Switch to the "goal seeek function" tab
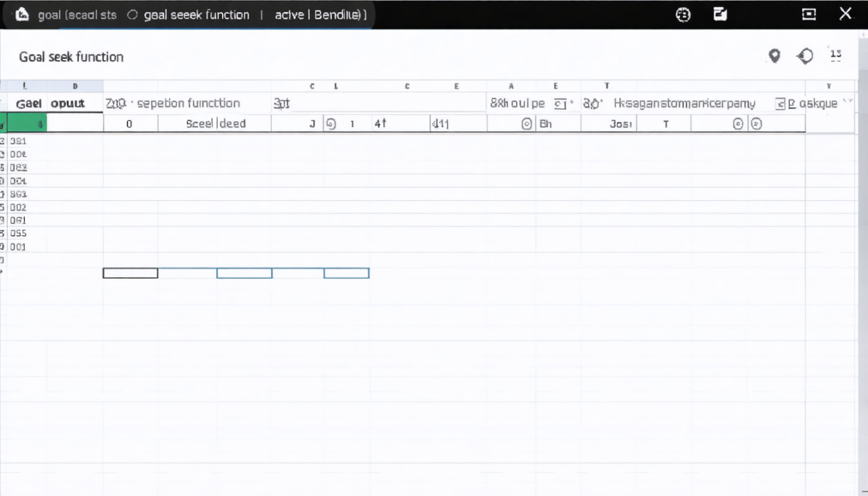This screenshot has height=496, width=868. [x=196, y=14]
